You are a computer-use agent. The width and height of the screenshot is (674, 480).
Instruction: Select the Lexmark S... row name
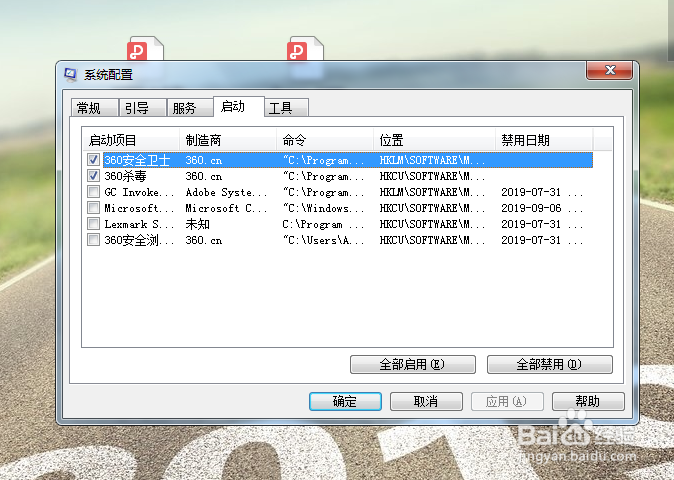tap(139, 224)
